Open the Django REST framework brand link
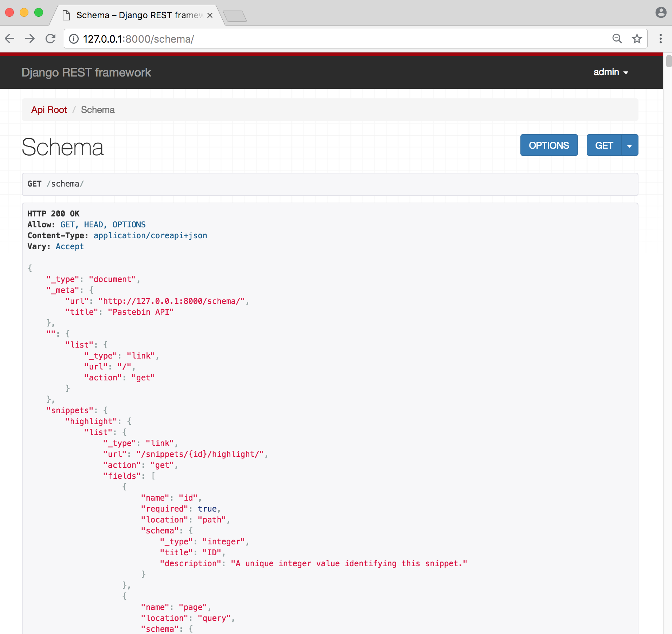 coord(86,73)
